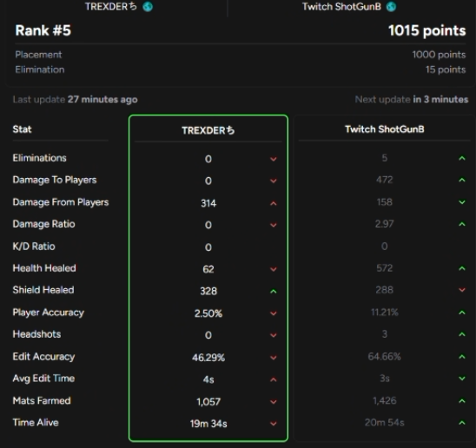476x448 pixels.
Task: Click the Elimination label in points summary
Action: [x=40, y=69]
